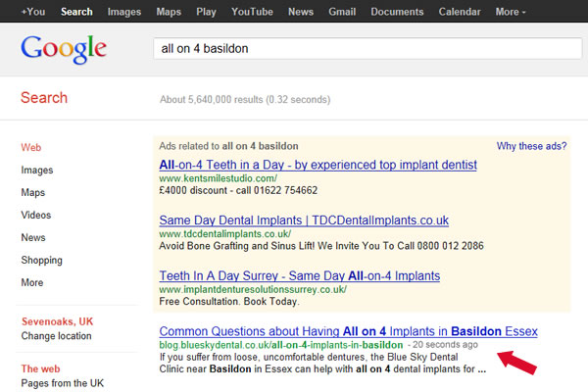The height and width of the screenshot is (392, 588).
Task: Open Teeth In A Day Surrey ad
Action: (x=299, y=276)
